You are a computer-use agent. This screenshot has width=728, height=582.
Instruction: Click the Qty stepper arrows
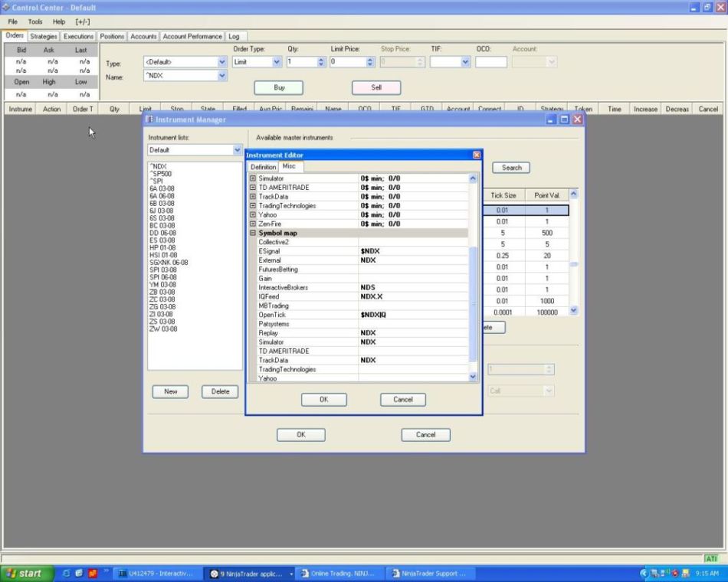pos(321,62)
